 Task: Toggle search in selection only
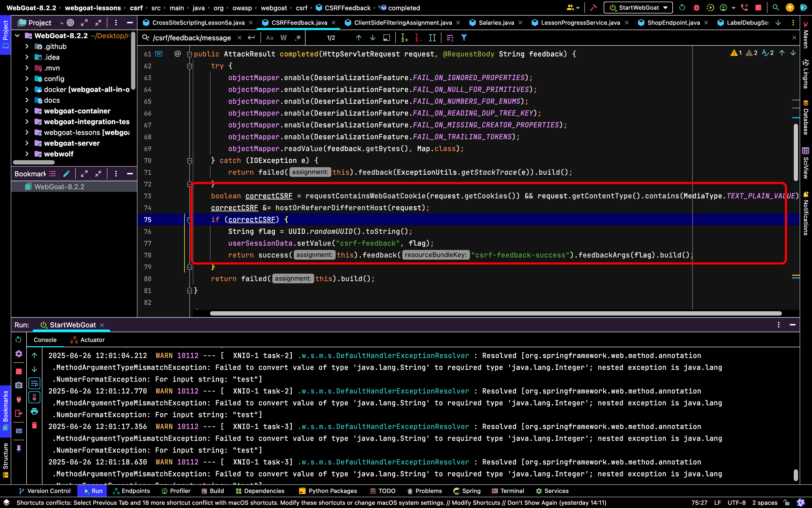pyautogui.click(x=387, y=38)
